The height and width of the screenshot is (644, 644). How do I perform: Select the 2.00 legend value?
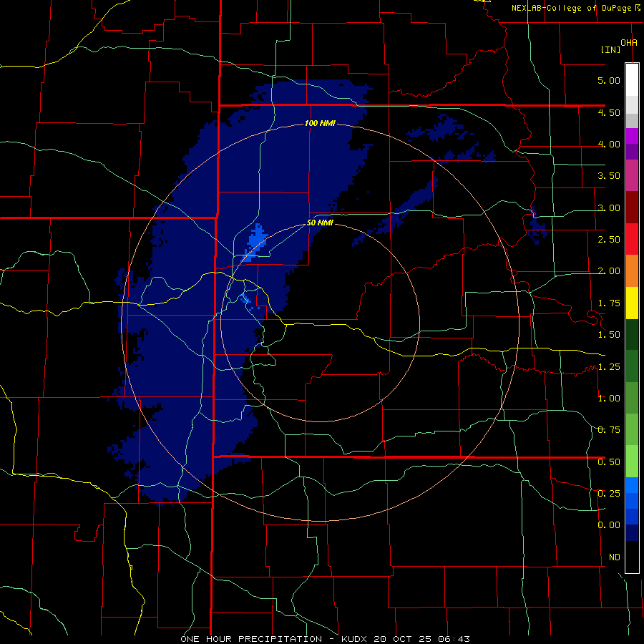pyautogui.click(x=609, y=271)
